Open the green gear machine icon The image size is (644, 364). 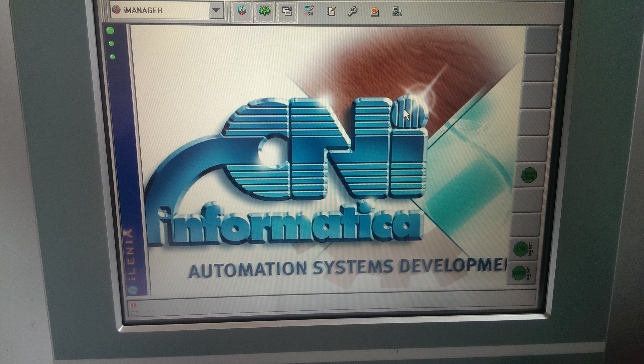point(264,11)
